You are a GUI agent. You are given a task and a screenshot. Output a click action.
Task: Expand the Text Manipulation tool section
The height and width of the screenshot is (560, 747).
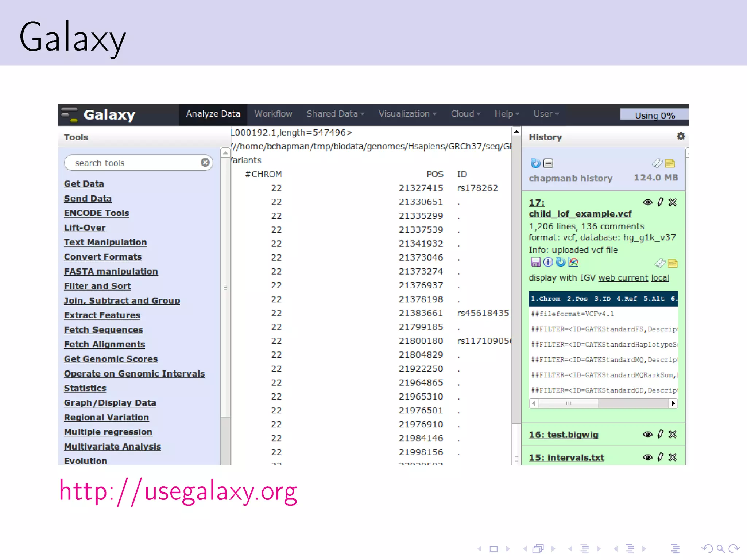[x=105, y=242]
